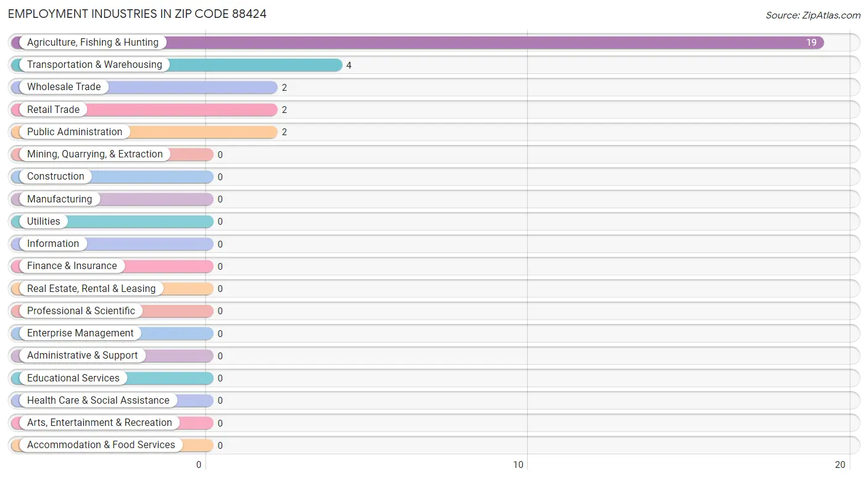The width and height of the screenshot is (868, 479).
Task: Click the 'Information' bar label
Action: [x=53, y=244]
